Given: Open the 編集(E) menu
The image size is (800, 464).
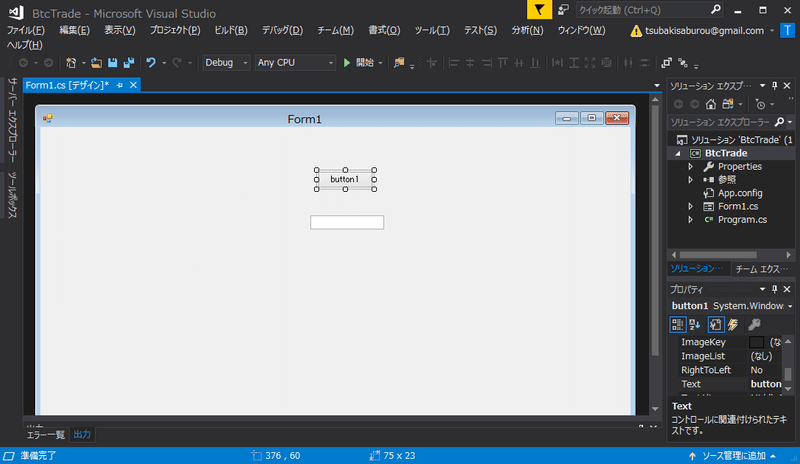Looking at the screenshot, I should (74, 31).
